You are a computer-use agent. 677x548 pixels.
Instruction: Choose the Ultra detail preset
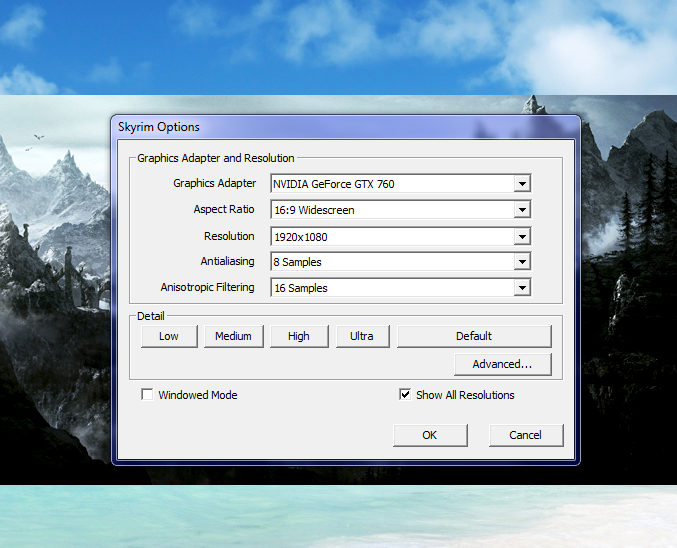pos(362,336)
